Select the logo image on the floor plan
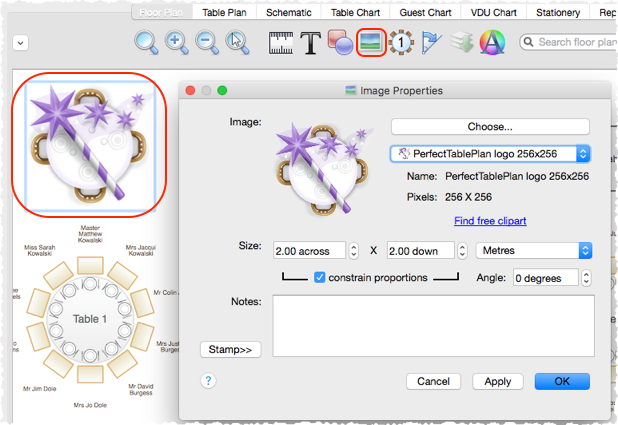 [90, 144]
